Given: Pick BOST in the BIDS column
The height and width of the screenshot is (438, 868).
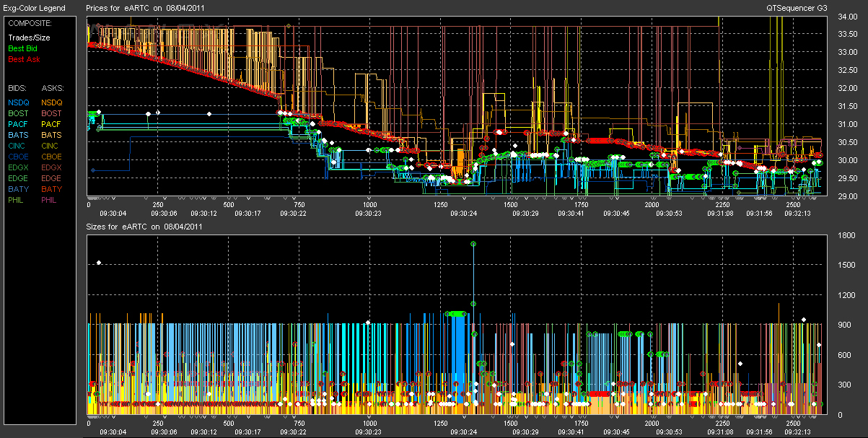Looking at the screenshot, I should (x=19, y=113).
